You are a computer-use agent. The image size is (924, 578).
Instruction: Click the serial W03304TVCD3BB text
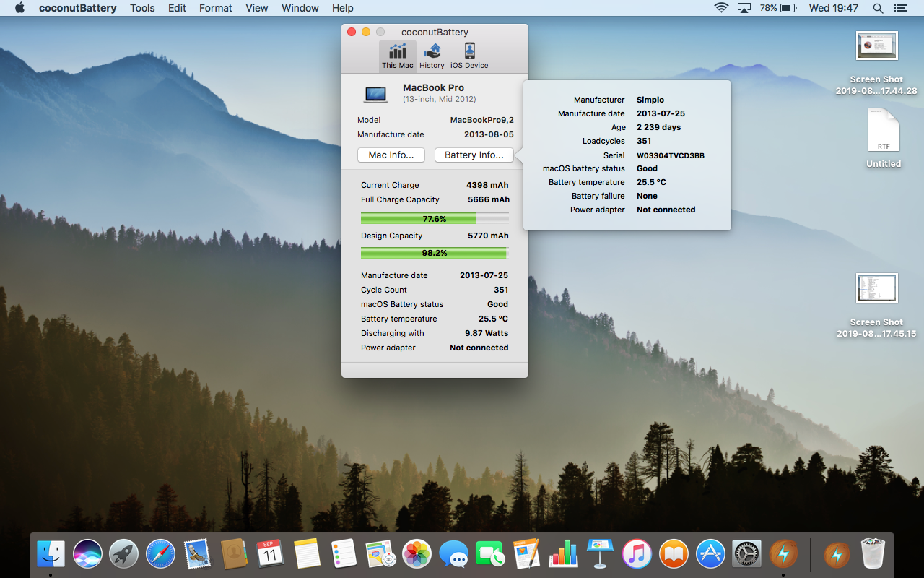coord(671,155)
